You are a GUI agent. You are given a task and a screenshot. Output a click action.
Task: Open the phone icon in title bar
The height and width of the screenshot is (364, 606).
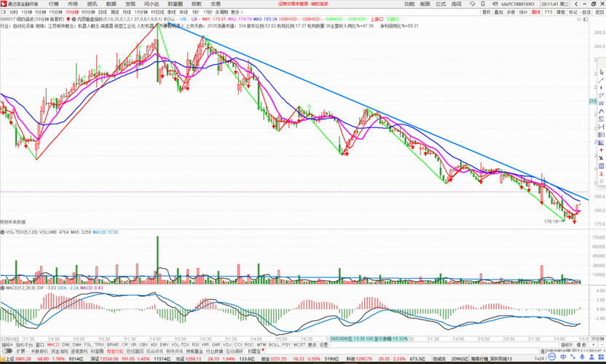(x=483, y=4)
